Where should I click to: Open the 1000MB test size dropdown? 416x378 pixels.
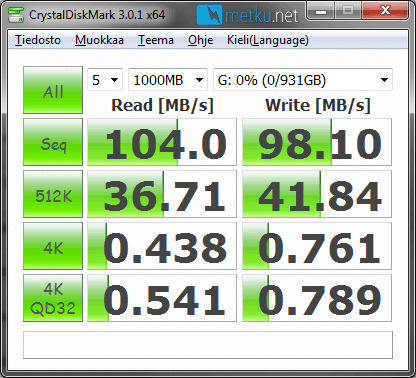(x=168, y=80)
